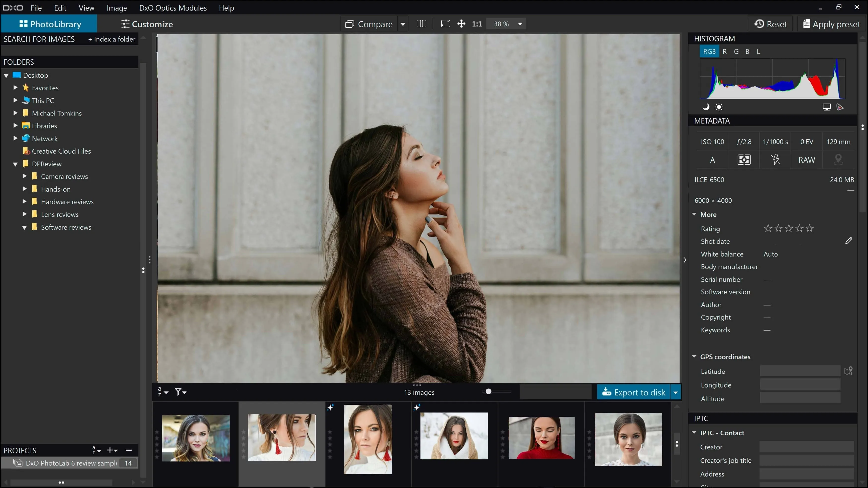
Task: Open the zoom percentage dropdown
Action: pos(520,24)
